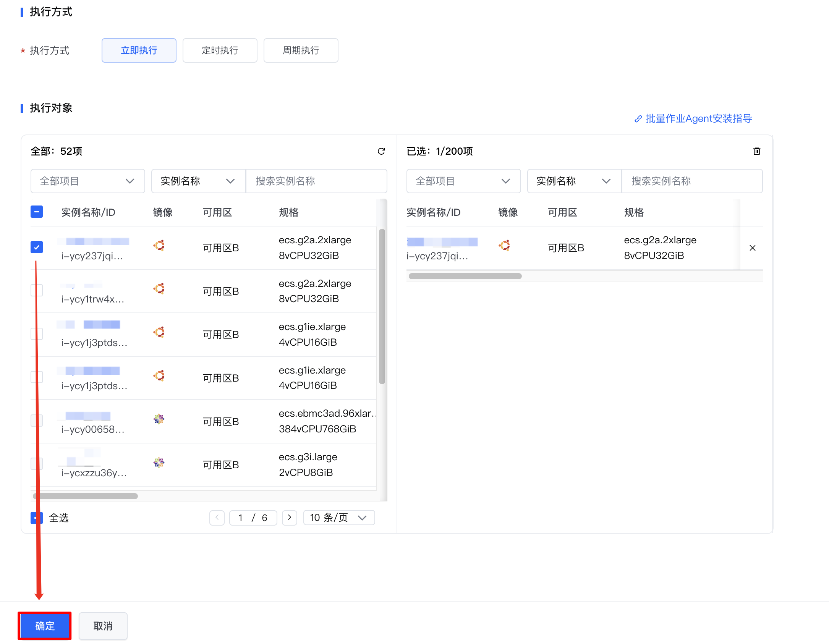Click the refresh icon in the all-instances panel

click(x=381, y=151)
